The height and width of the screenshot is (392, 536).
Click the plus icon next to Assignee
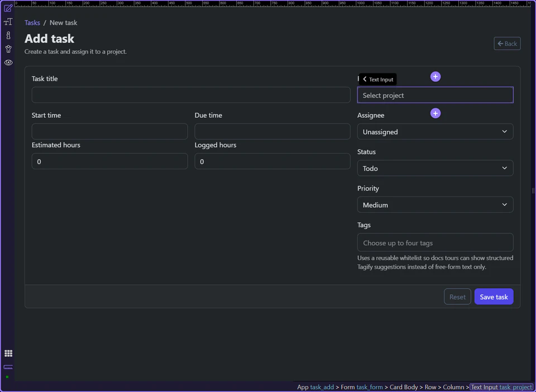[435, 113]
